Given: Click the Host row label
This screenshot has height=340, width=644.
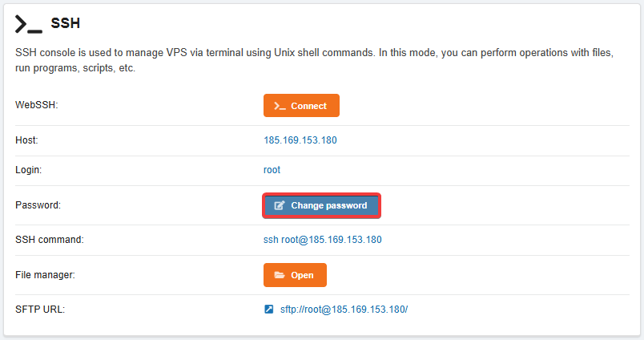Looking at the screenshot, I should 26,140.
